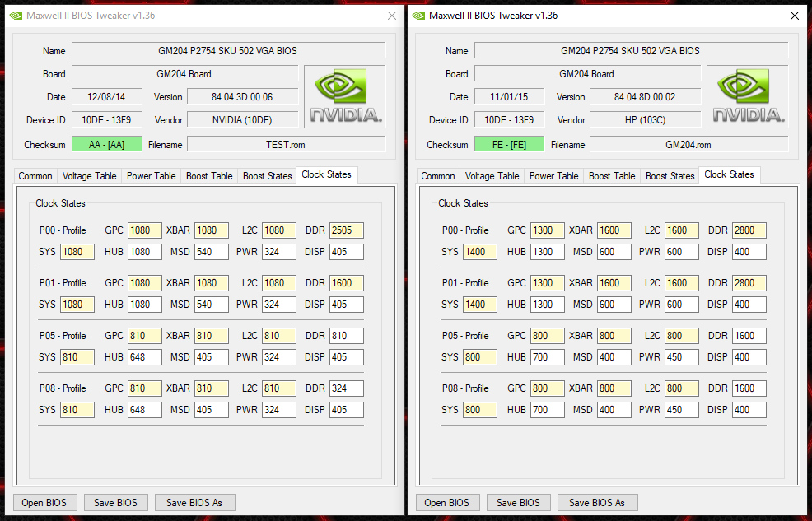Open Boost States tab in left window

(267, 176)
